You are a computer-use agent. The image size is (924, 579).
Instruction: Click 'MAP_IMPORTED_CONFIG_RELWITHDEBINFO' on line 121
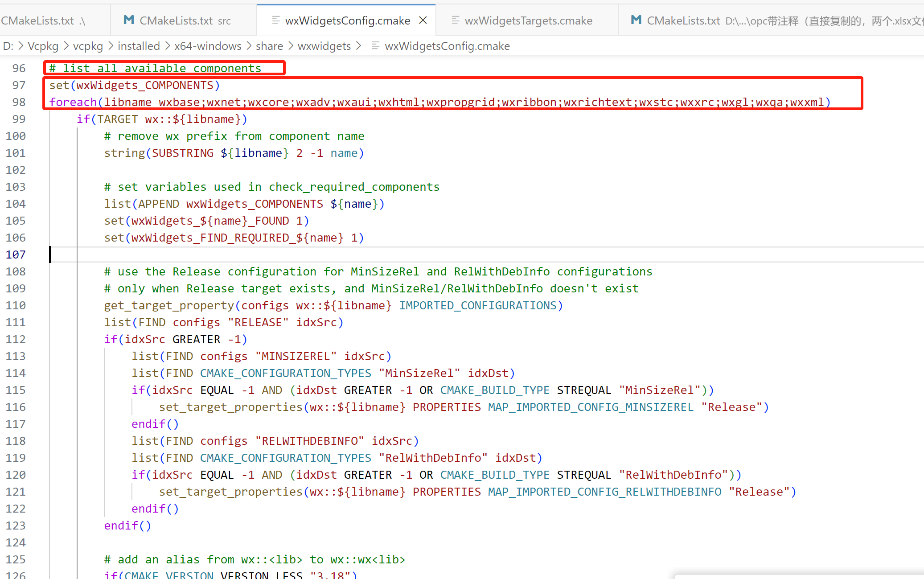click(605, 492)
